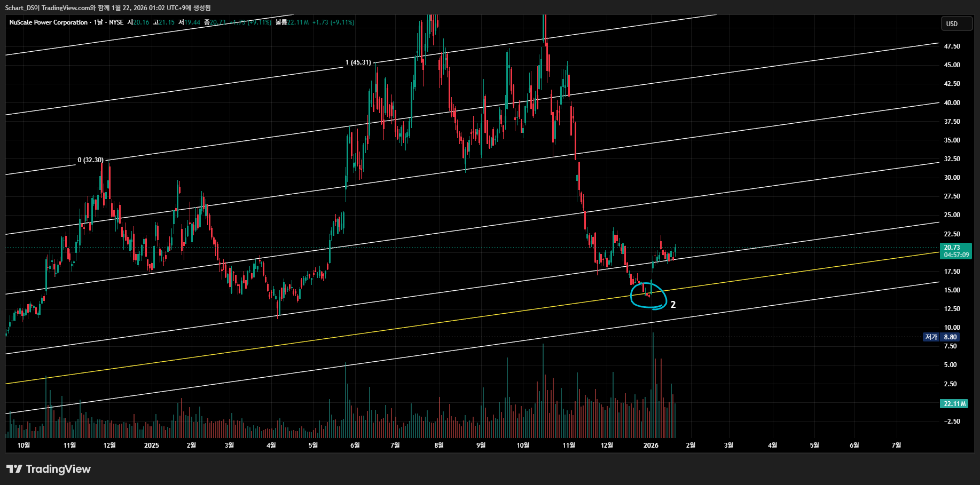
Task: Select the high value 21.15 in legend
Action: [x=167, y=22]
